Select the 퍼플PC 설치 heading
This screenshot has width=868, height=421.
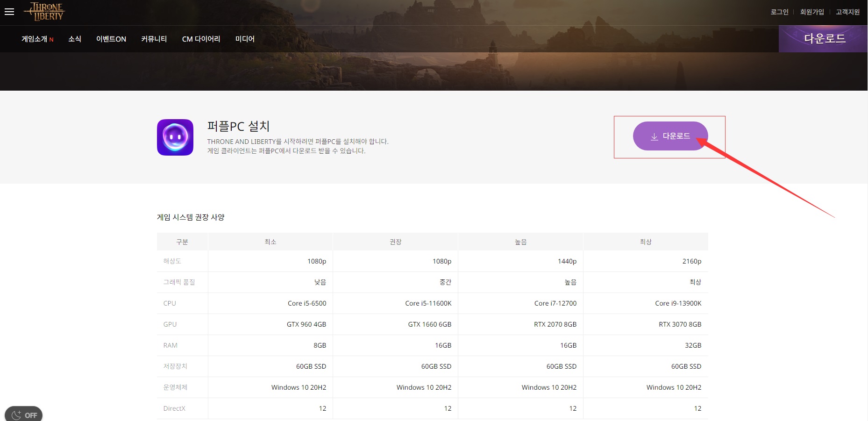[x=238, y=126]
